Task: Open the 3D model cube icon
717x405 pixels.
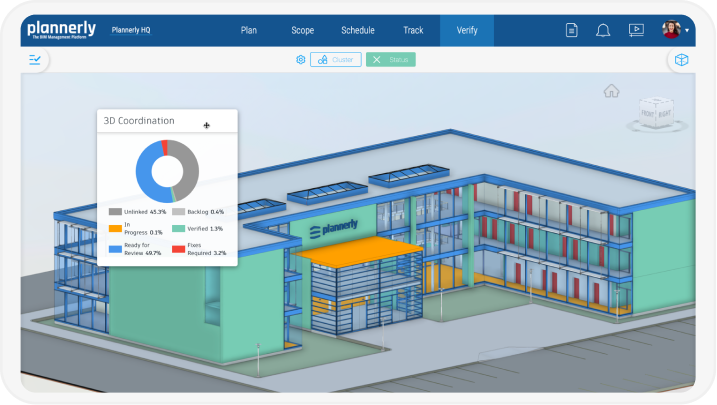Action: [x=681, y=59]
